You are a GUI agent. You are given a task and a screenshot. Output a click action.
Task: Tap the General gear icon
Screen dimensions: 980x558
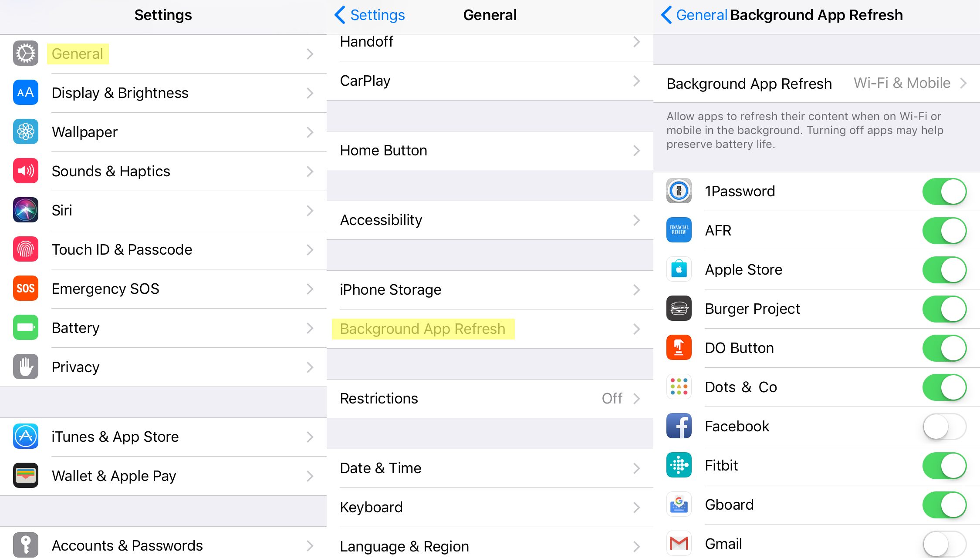pyautogui.click(x=26, y=54)
